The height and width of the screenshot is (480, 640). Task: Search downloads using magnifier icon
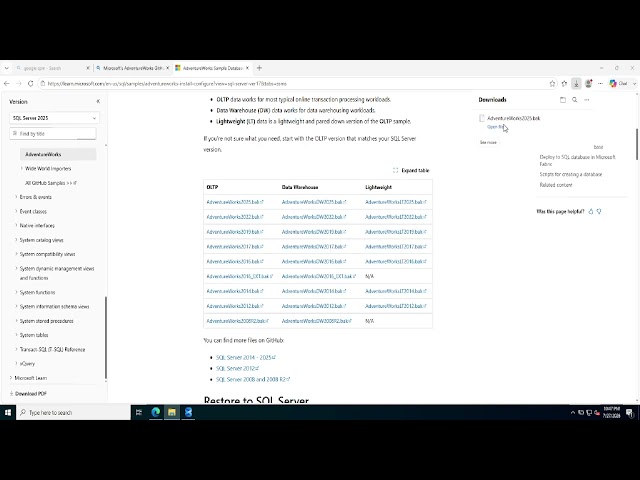coord(575,100)
